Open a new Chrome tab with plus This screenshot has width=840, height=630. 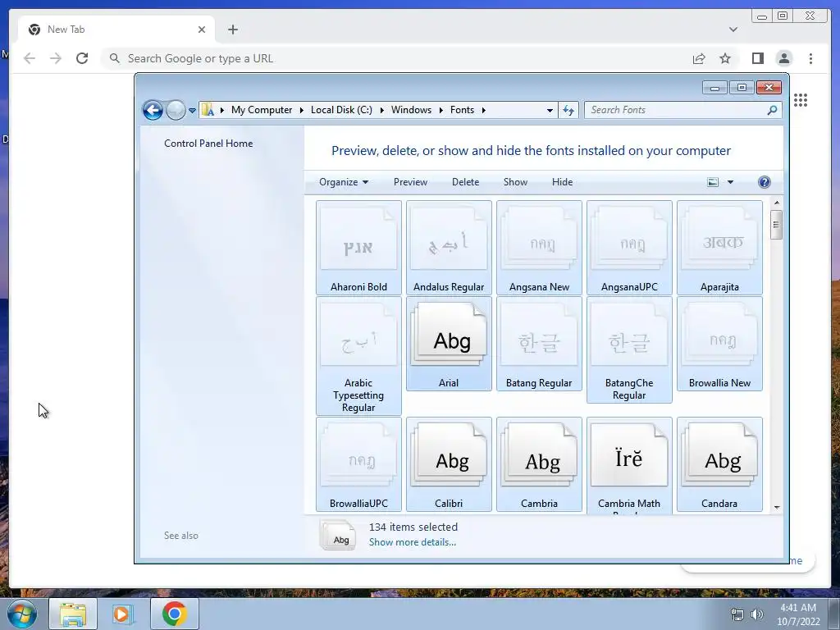pos(232,30)
